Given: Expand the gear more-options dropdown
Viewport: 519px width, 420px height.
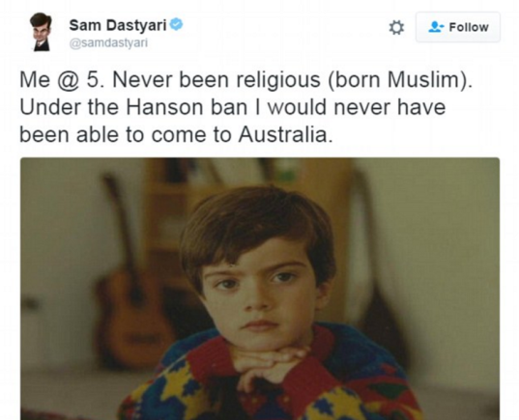Looking at the screenshot, I should (x=396, y=27).
